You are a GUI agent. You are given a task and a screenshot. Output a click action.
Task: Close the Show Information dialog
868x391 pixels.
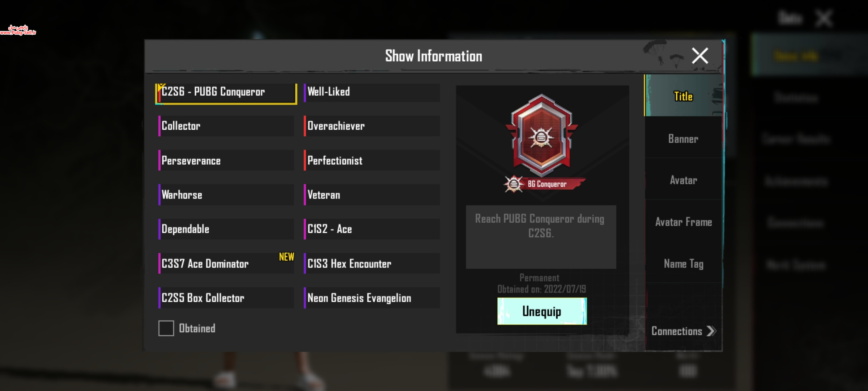click(700, 56)
